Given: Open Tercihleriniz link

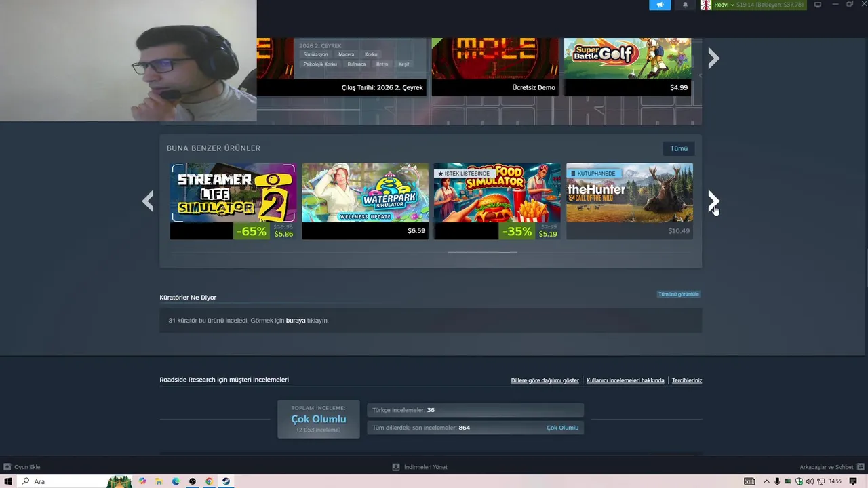Looking at the screenshot, I should click(x=687, y=380).
